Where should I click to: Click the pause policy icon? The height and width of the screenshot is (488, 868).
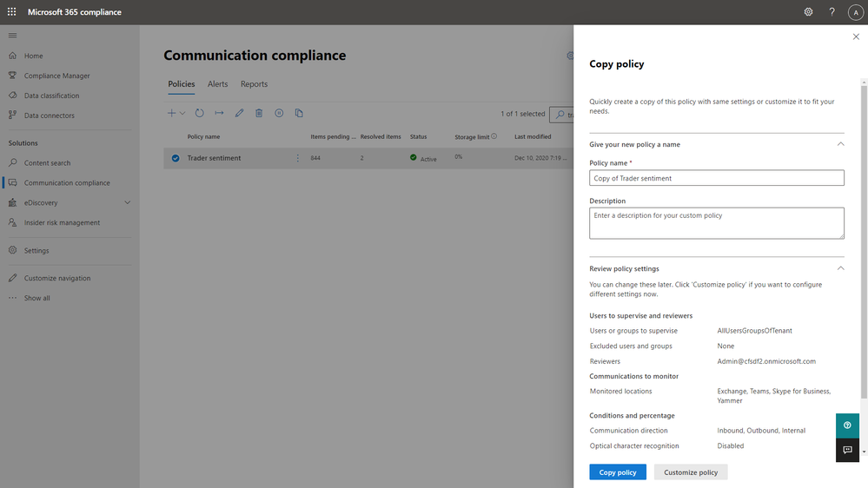coord(279,113)
